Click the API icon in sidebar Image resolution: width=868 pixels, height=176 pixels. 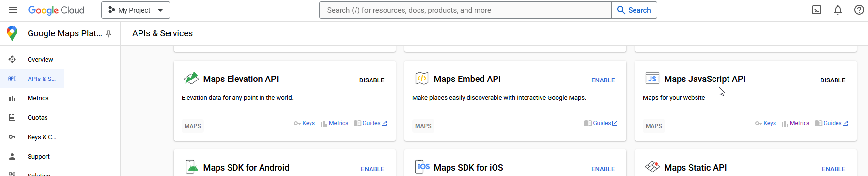click(12, 79)
